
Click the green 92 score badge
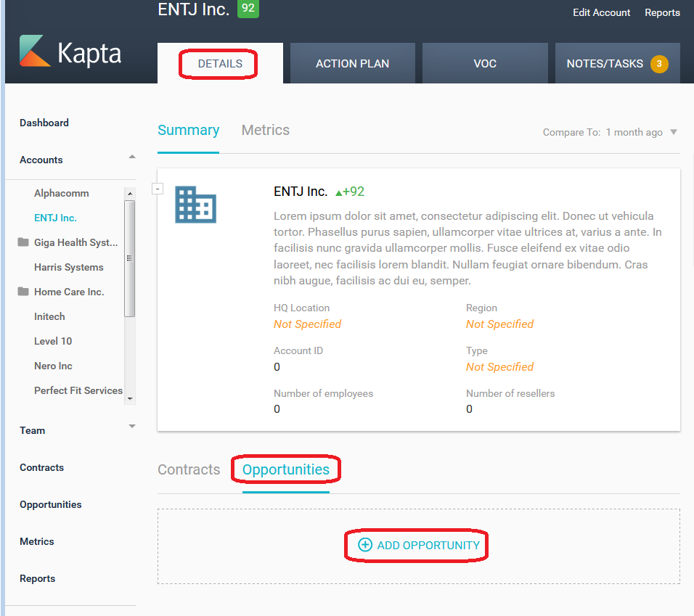coord(248,9)
